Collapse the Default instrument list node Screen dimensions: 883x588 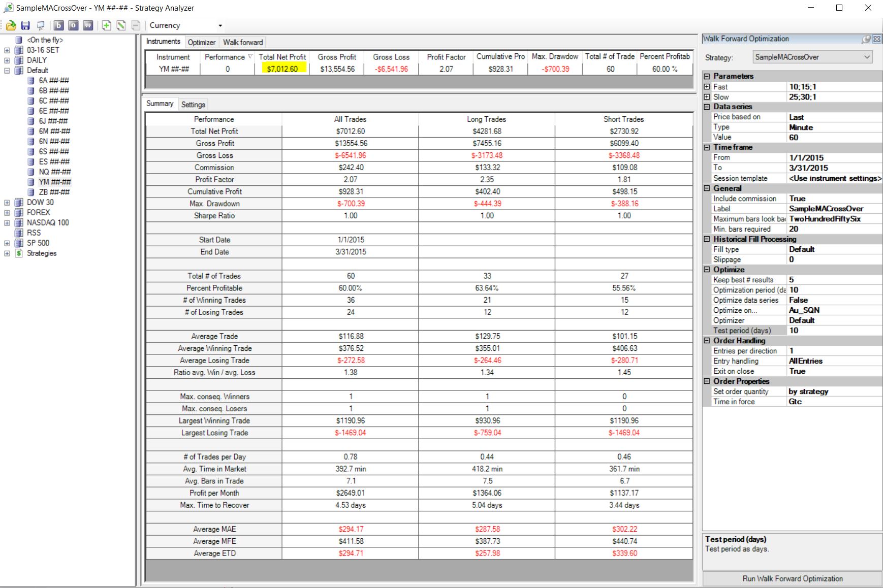pyautogui.click(x=7, y=71)
